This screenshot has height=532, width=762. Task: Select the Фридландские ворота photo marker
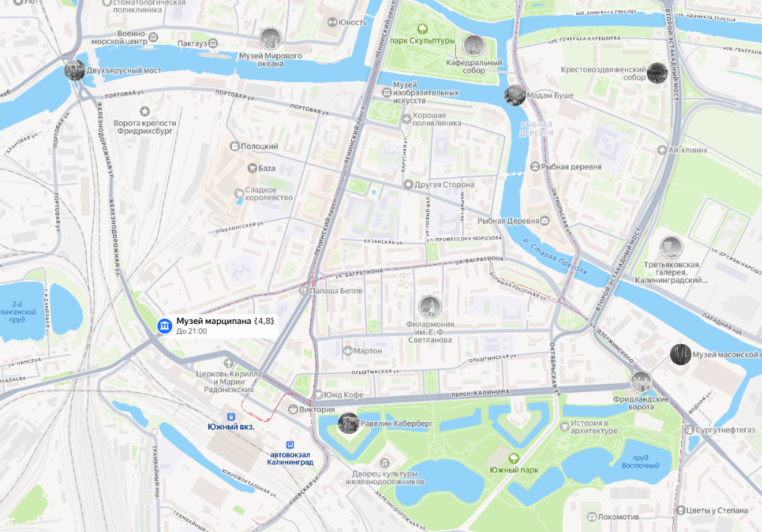pos(641,382)
